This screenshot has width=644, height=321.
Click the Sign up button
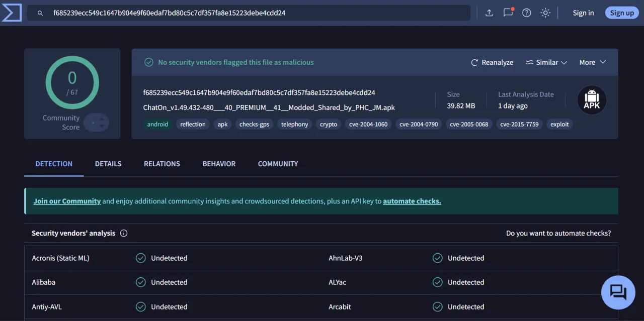tap(622, 13)
